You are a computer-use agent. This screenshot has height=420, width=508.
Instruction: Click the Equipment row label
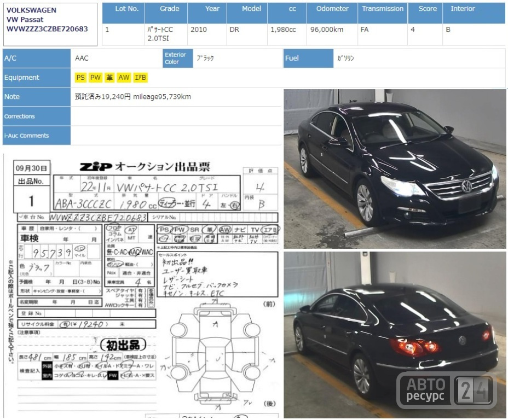pyautogui.click(x=37, y=77)
